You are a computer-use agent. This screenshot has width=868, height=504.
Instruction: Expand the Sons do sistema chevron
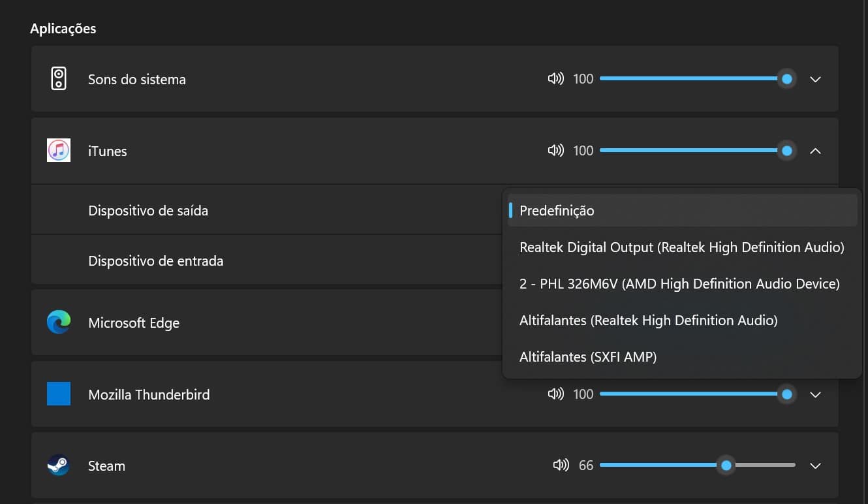click(x=815, y=79)
